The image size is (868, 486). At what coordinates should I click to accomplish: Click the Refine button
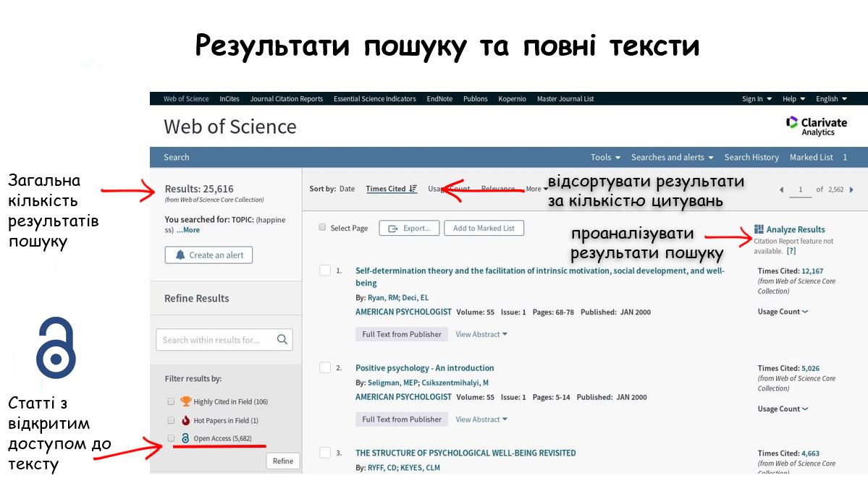tap(283, 461)
